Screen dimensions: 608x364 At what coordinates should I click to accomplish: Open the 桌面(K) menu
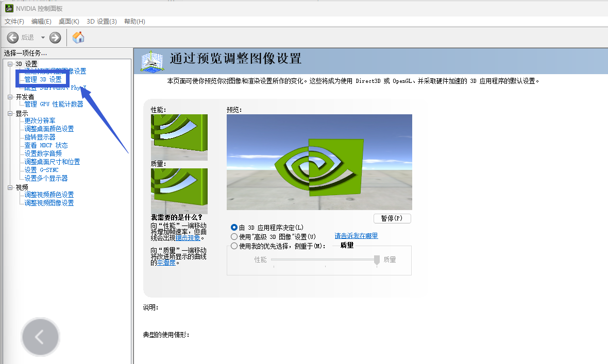point(69,21)
